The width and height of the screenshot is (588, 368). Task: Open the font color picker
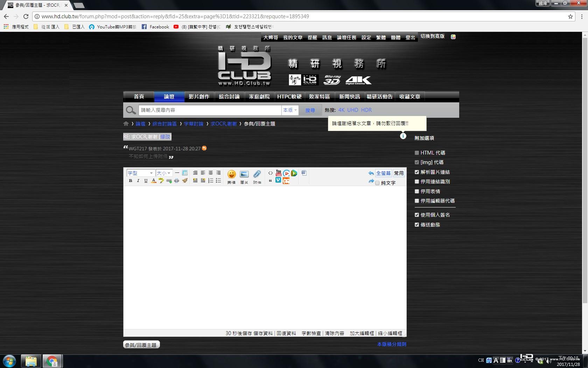[154, 181]
